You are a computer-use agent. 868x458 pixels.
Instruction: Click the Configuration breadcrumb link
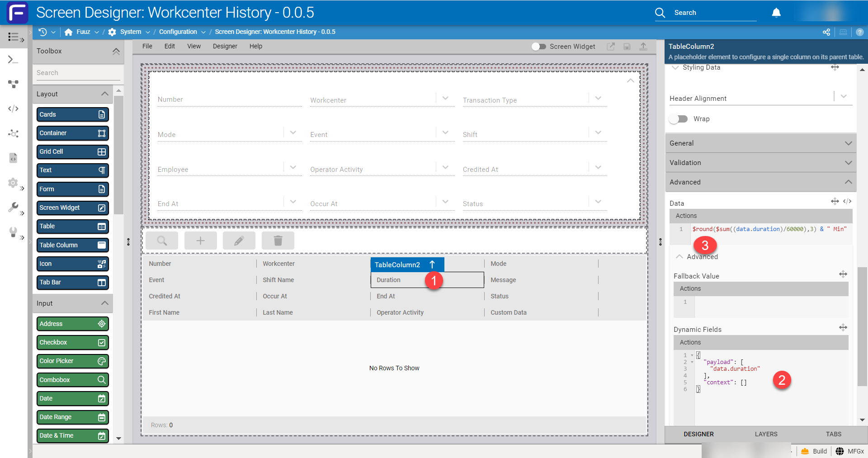coord(178,32)
